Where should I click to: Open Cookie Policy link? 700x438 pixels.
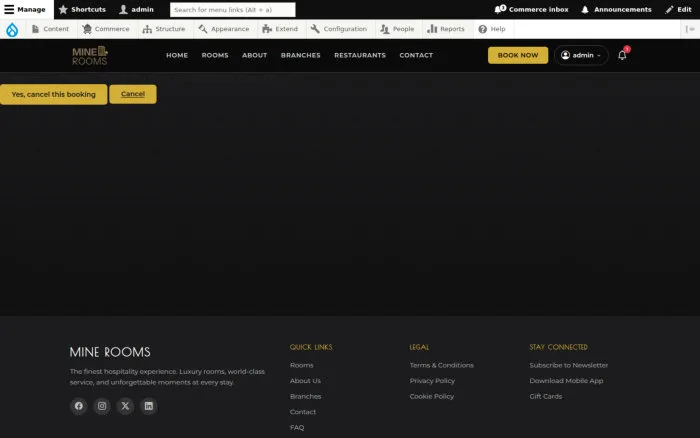[432, 396]
